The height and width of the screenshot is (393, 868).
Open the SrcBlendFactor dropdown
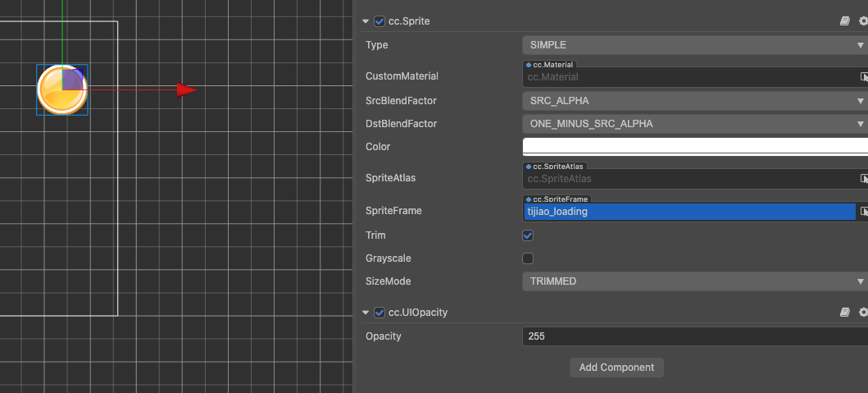694,101
